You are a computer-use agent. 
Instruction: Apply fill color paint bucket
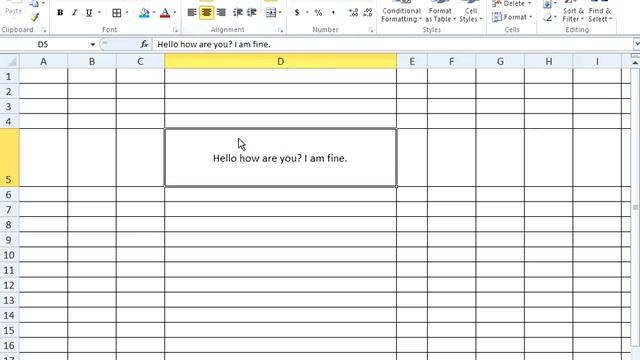(x=144, y=13)
